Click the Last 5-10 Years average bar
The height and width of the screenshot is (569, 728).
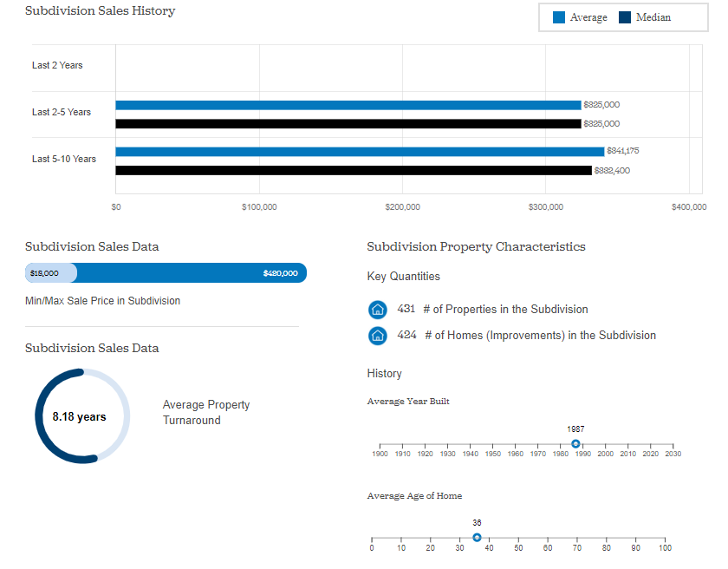point(360,152)
